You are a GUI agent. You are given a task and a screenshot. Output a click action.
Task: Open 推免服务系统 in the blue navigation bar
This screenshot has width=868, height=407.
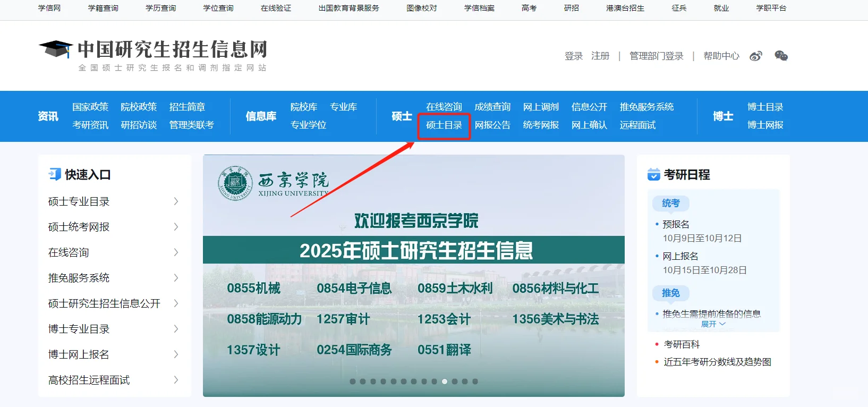646,107
